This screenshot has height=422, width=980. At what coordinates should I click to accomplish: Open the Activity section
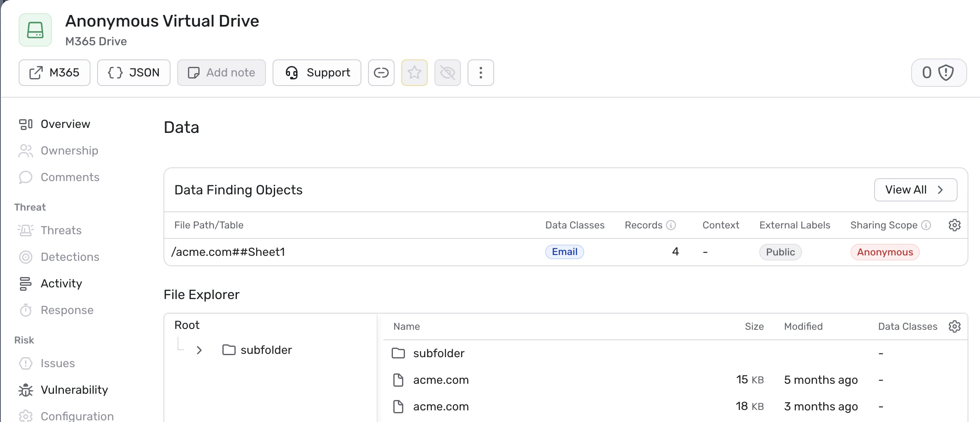61,284
